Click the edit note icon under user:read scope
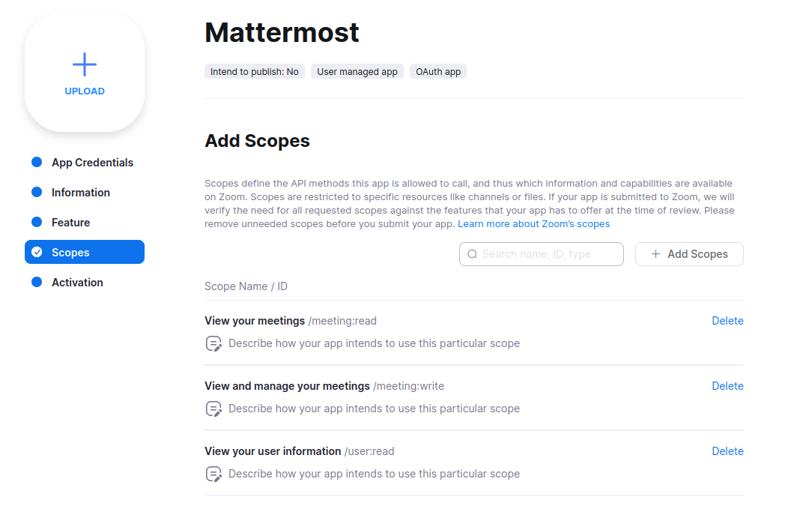Screen dimensions: 812x512 click(213, 474)
